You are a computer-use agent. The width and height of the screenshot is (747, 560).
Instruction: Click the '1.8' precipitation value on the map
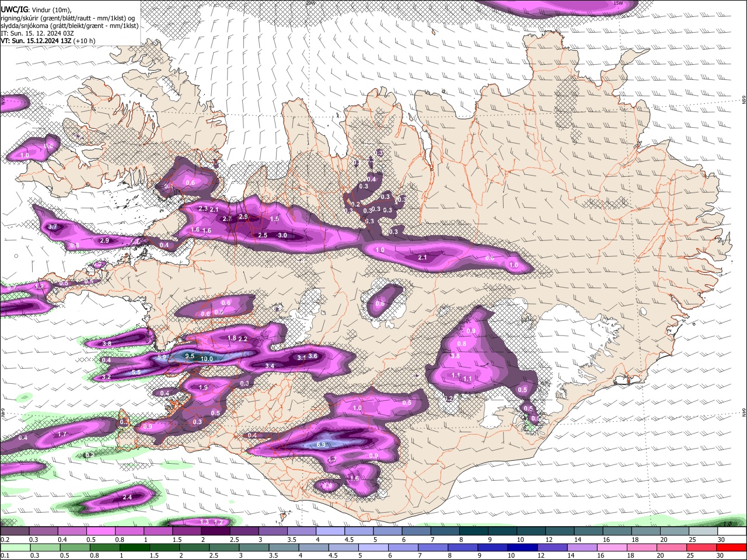231,338
